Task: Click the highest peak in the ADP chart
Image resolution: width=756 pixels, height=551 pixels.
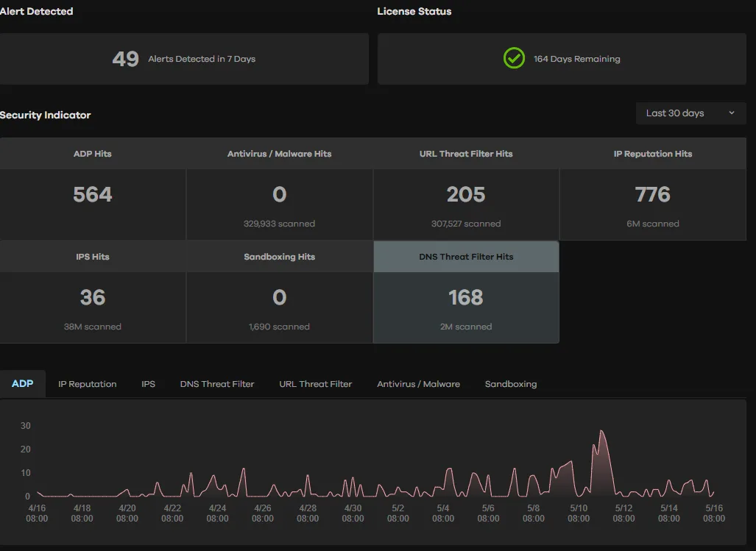Action: click(x=601, y=431)
